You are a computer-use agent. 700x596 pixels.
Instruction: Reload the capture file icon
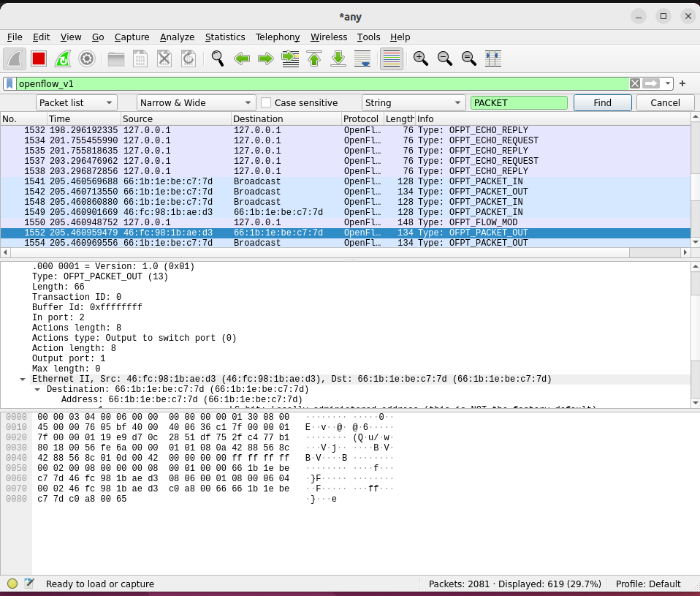click(x=189, y=59)
